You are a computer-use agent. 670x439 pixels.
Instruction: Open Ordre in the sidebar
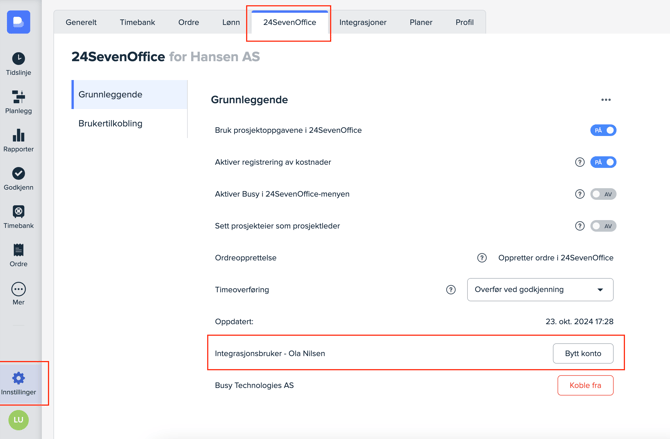click(18, 255)
